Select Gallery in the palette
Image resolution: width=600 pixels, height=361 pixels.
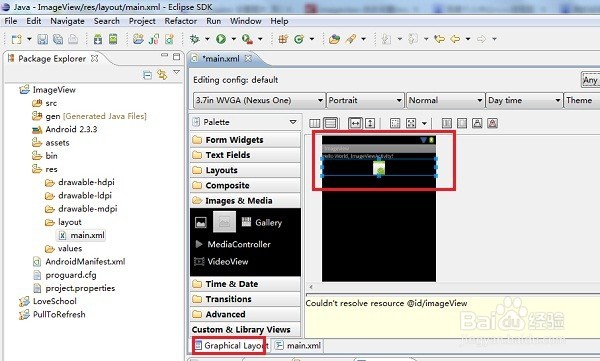[262, 222]
